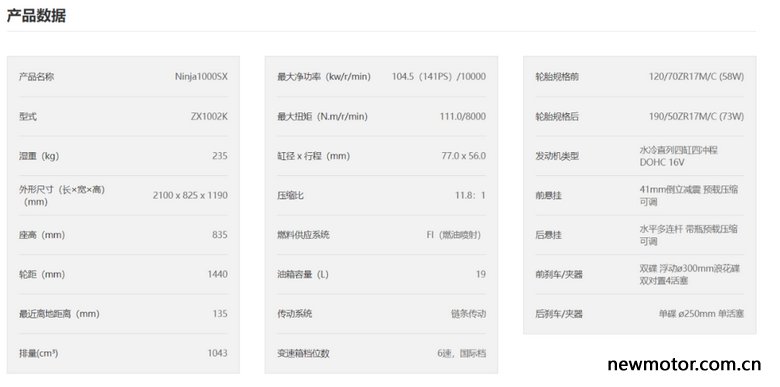Select the 1043 displacement value

[x=217, y=353]
